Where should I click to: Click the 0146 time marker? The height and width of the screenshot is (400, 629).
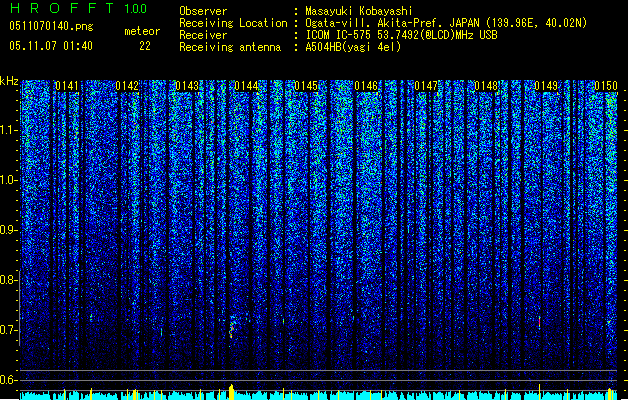click(366, 86)
